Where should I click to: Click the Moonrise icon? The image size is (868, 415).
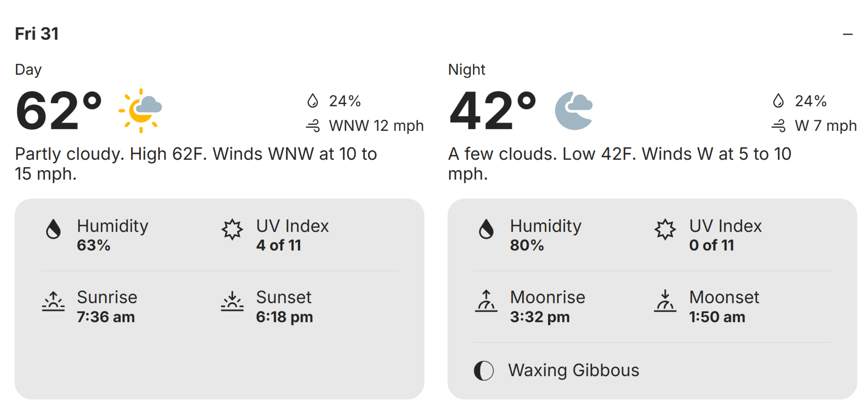click(x=486, y=301)
